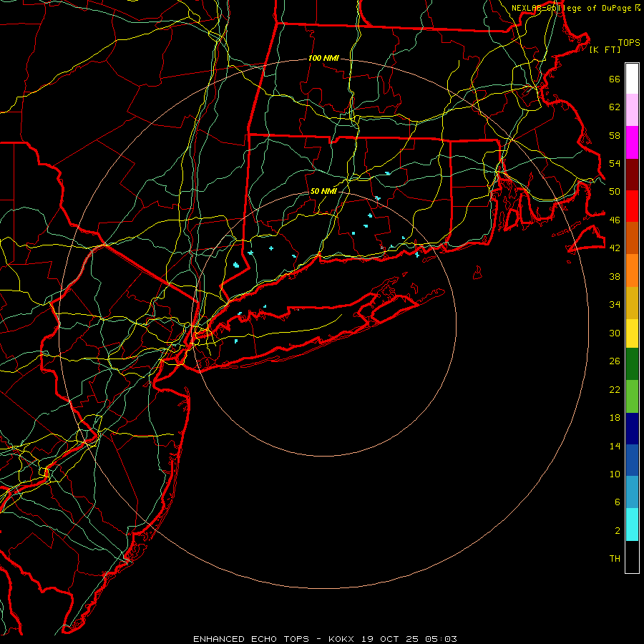Click the 62 legend value label
644x644 pixels.
tap(615, 107)
